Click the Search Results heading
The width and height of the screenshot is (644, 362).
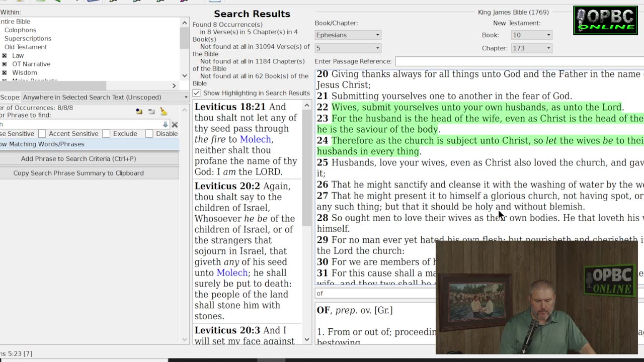252,14
